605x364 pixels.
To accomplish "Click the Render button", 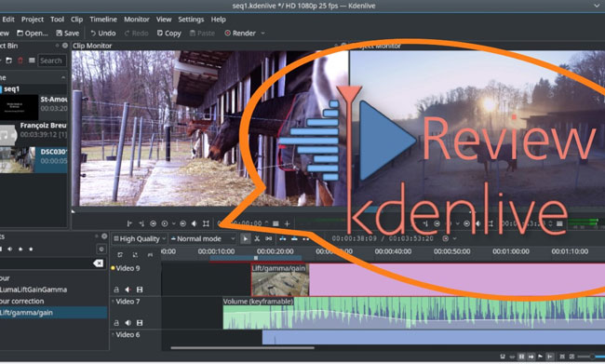I will [x=240, y=34].
